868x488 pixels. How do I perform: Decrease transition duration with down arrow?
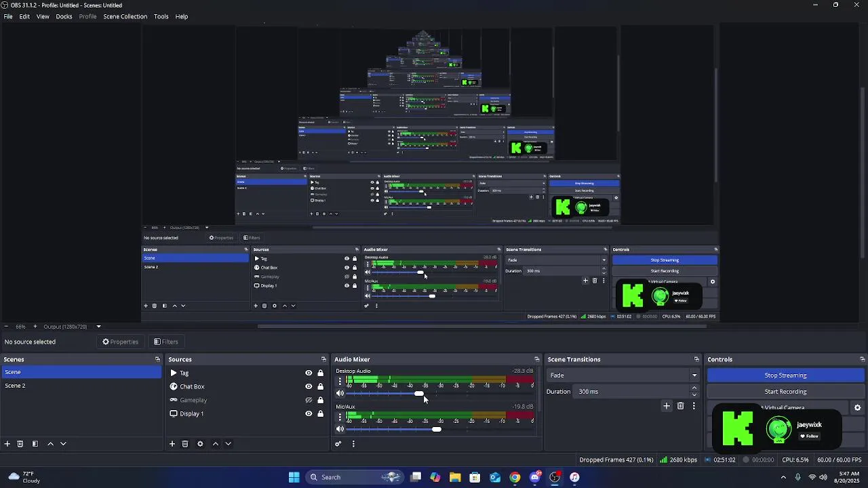click(x=694, y=395)
